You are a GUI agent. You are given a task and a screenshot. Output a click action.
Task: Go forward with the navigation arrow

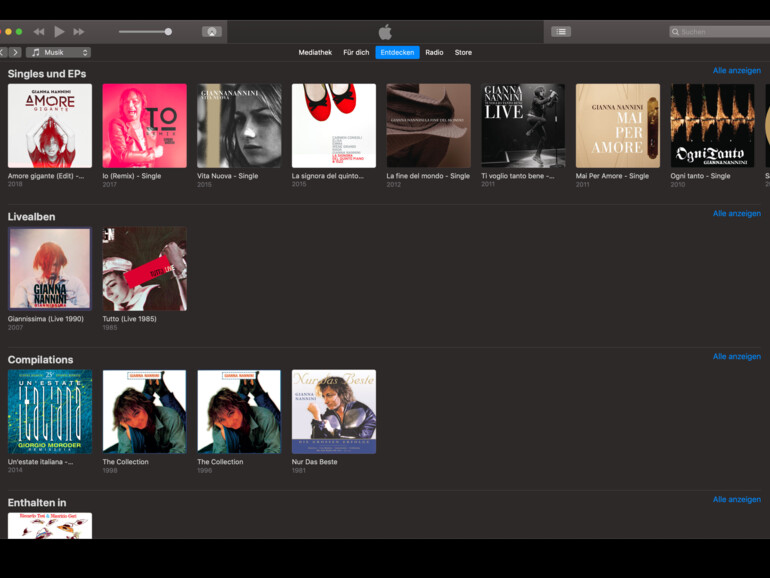click(16, 52)
